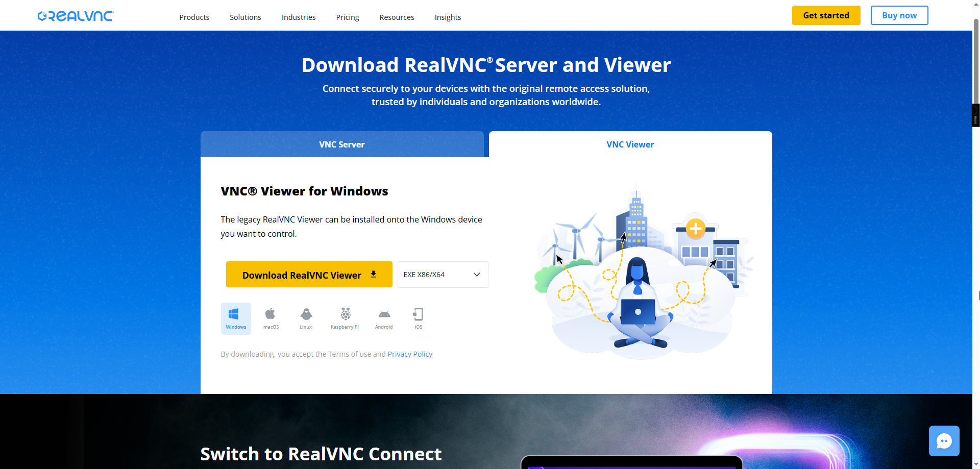980x469 pixels.
Task: Click the Get started button
Action: (826, 15)
